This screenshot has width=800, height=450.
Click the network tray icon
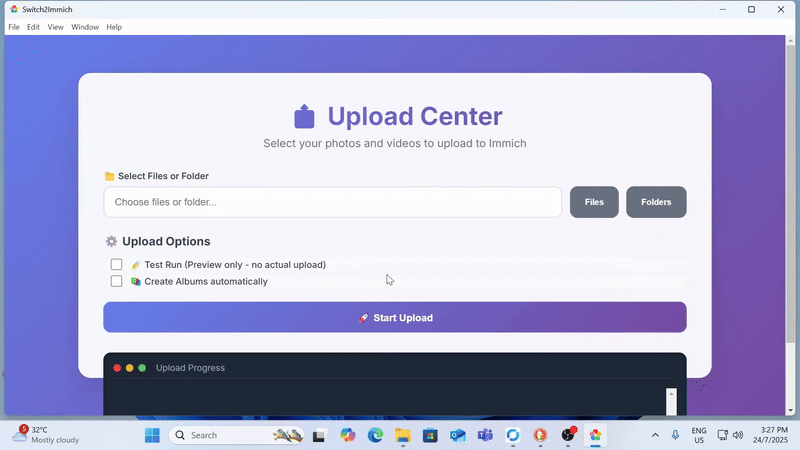pyautogui.click(x=722, y=435)
